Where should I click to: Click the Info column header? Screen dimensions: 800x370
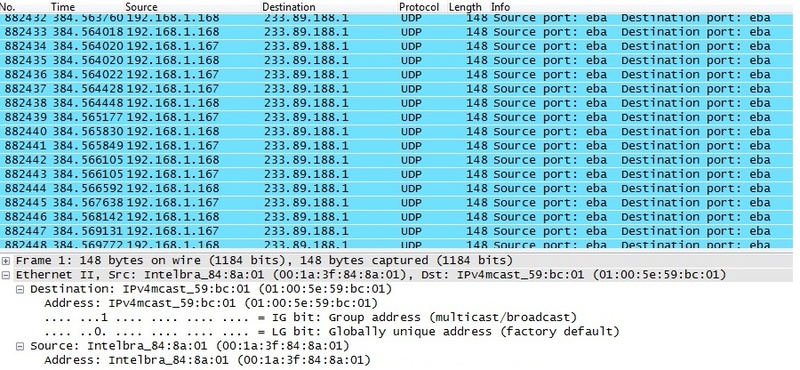coord(500,7)
